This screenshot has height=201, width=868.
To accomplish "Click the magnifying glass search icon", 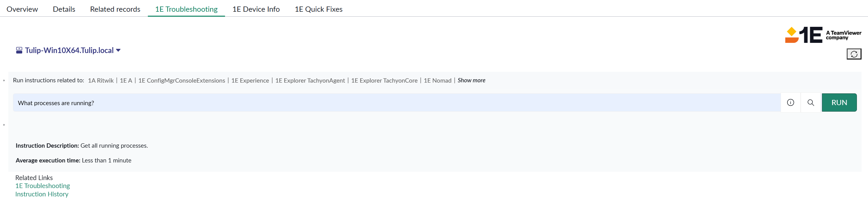I will (x=810, y=103).
